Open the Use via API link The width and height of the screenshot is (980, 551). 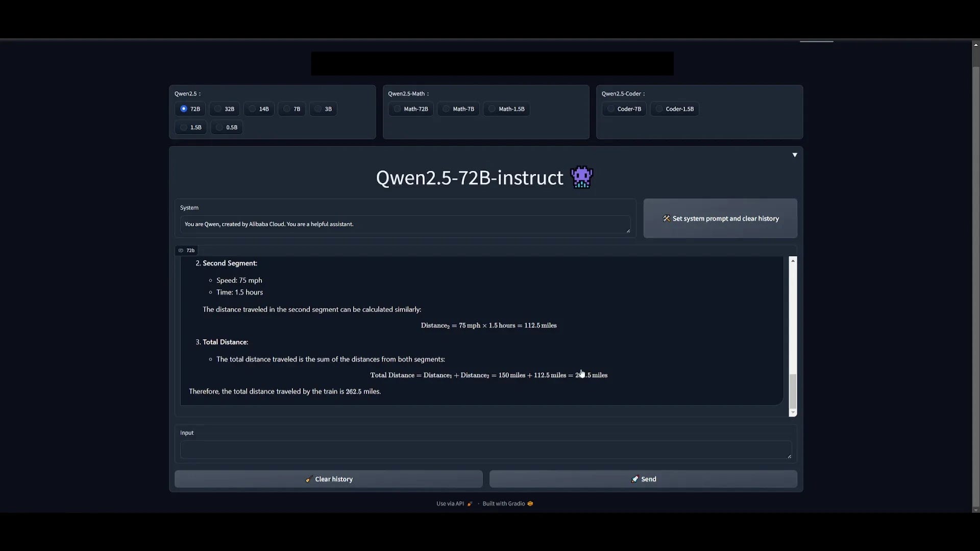click(450, 504)
